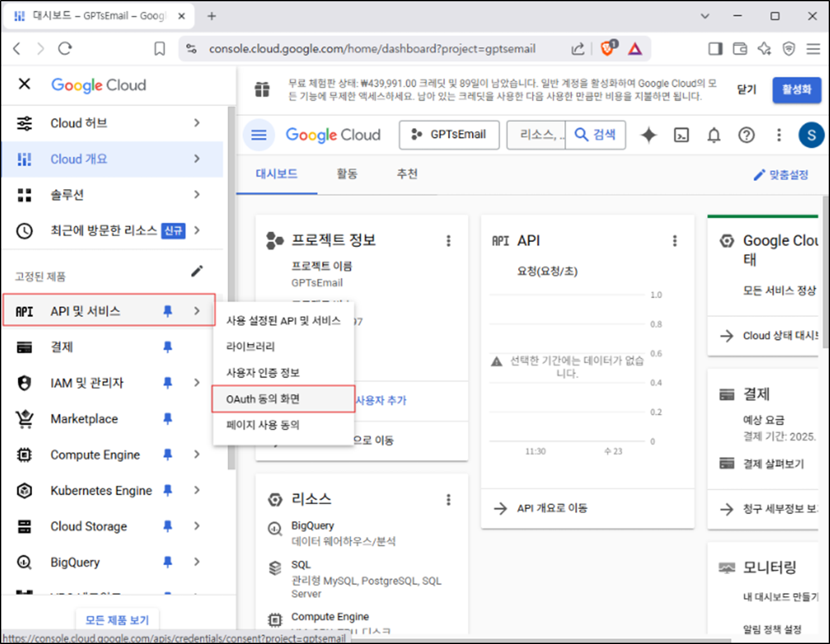This screenshot has height=644, width=830.
Task: Open GPTsEmail project selector
Action: (x=449, y=135)
